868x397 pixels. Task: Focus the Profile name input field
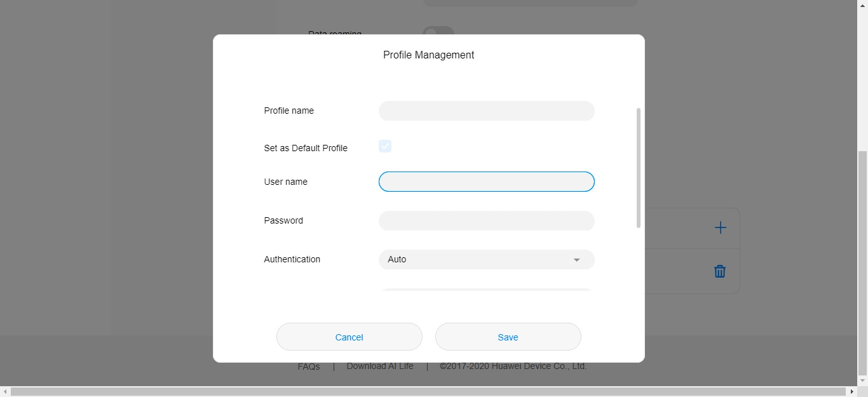click(486, 111)
